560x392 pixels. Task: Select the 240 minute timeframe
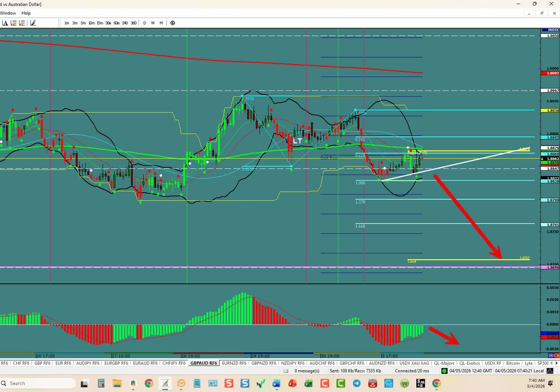(125, 23)
